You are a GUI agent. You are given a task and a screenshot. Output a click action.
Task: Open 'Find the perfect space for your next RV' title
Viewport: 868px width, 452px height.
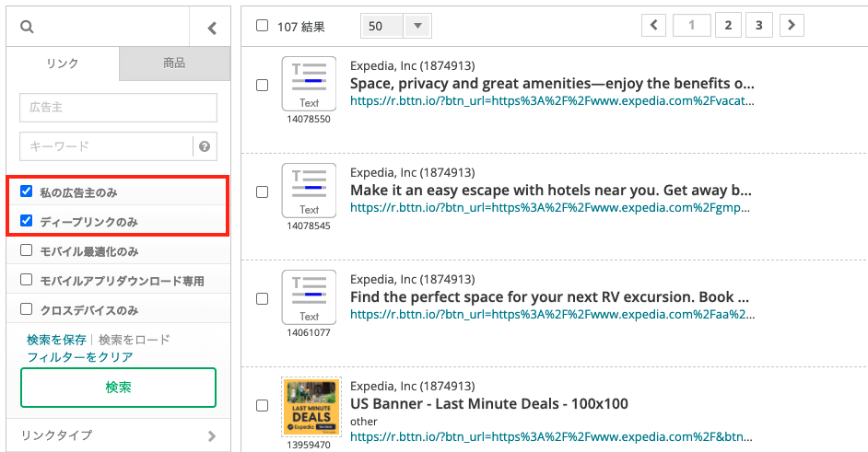[x=550, y=297]
